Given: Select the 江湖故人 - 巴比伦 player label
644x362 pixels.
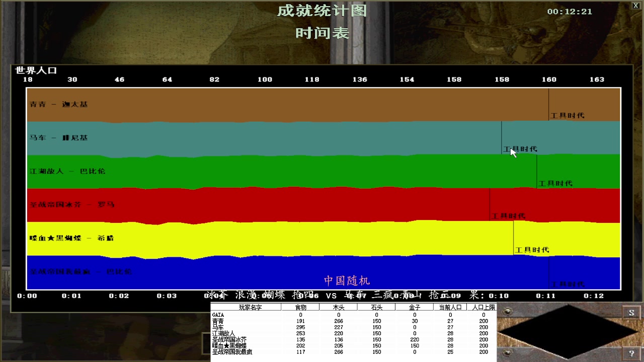Looking at the screenshot, I should pyautogui.click(x=67, y=171).
